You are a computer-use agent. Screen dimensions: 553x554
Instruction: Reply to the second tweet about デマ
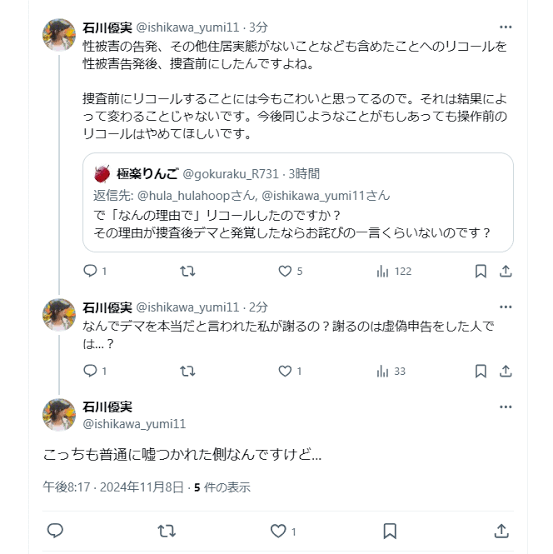[94, 371]
